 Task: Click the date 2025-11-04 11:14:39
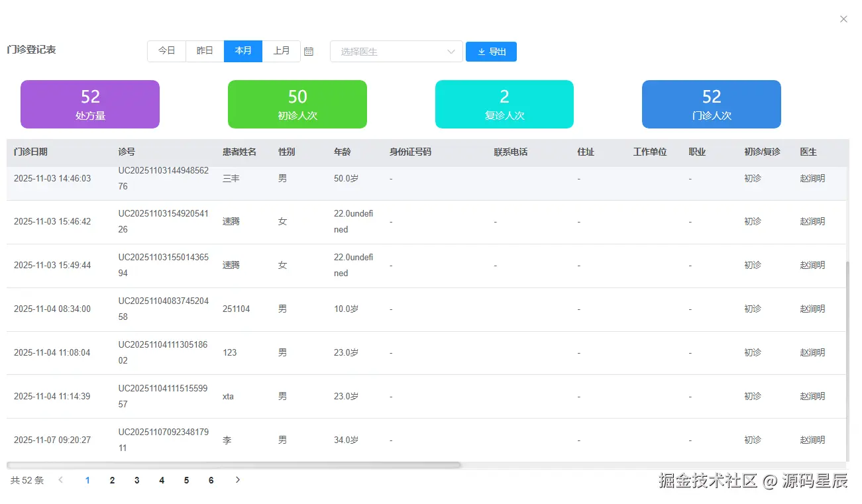click(52, 396)
